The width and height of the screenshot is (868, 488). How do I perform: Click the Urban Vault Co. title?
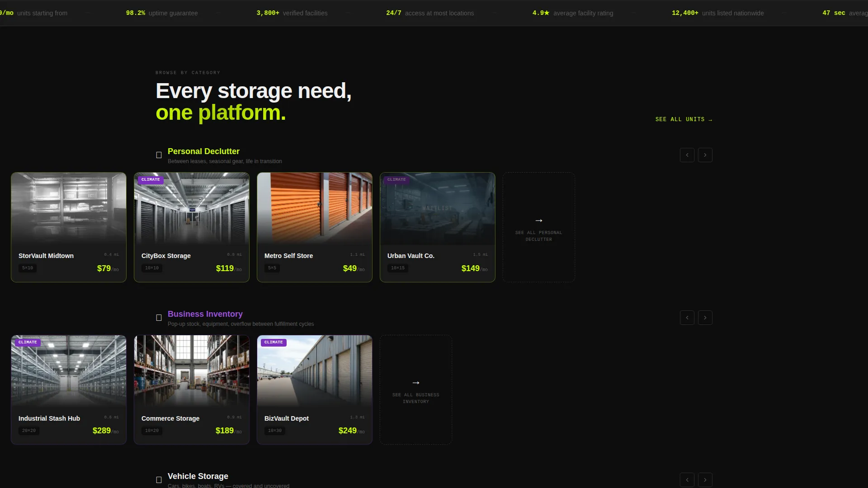411,256
